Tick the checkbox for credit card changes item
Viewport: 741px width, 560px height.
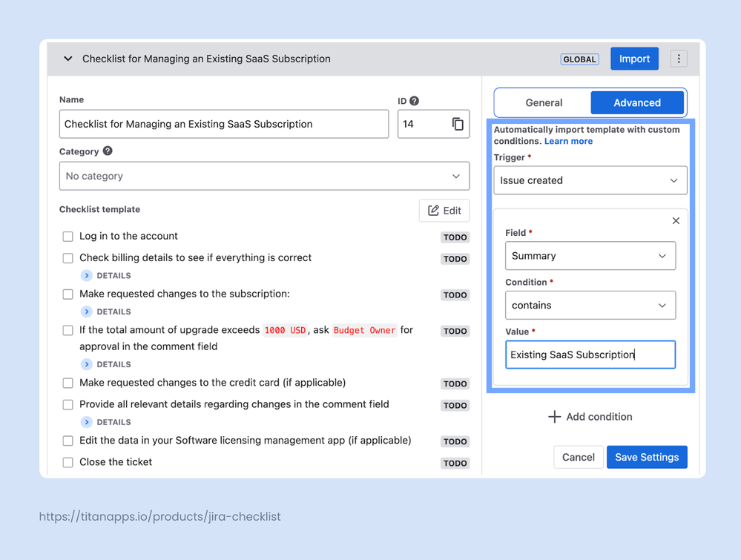click(67, 383)
